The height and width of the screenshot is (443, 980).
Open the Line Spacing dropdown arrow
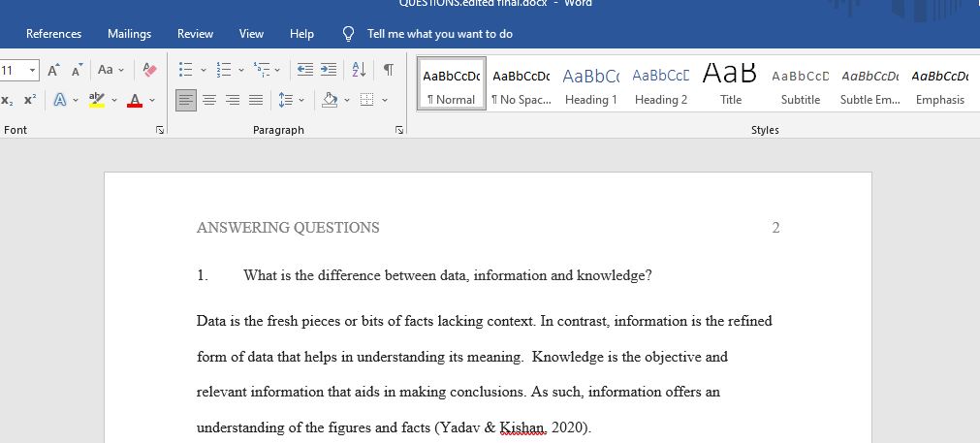click(301, 100)
